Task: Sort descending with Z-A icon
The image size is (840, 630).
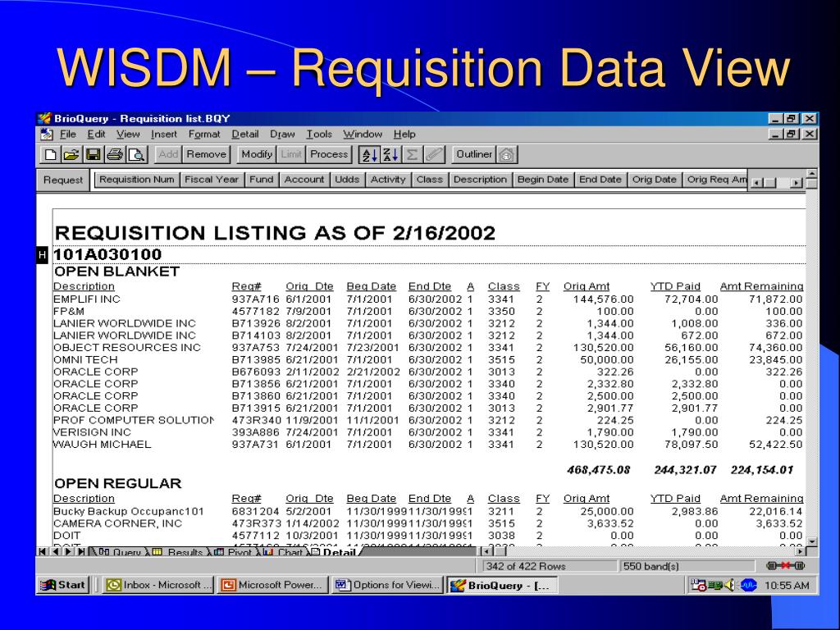Action: point(391,155)
